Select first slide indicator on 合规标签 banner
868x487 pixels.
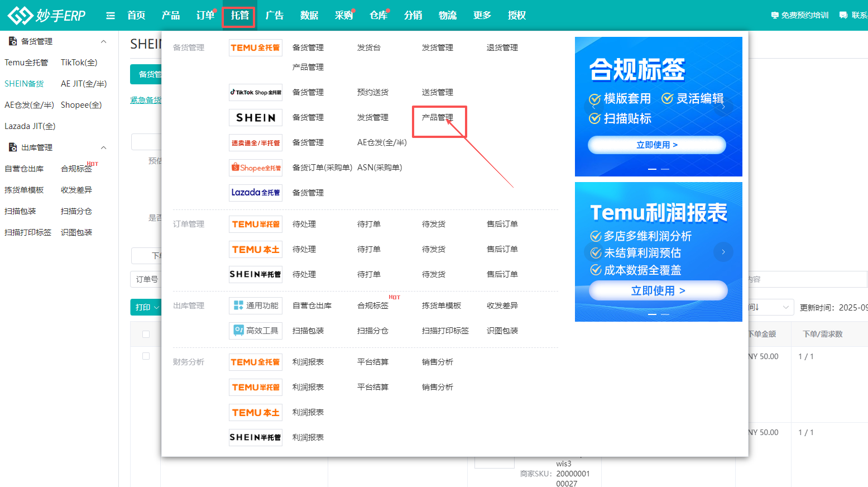pos(652,169)
